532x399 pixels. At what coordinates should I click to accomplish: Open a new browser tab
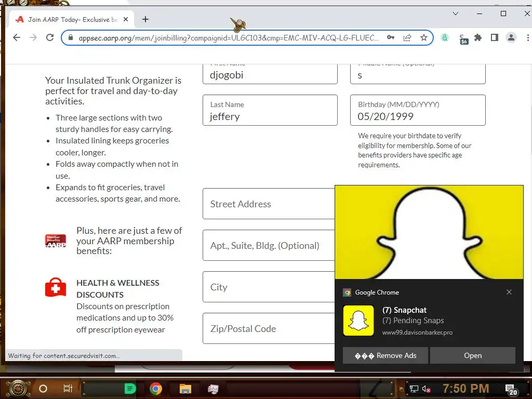tap(145, 19)
